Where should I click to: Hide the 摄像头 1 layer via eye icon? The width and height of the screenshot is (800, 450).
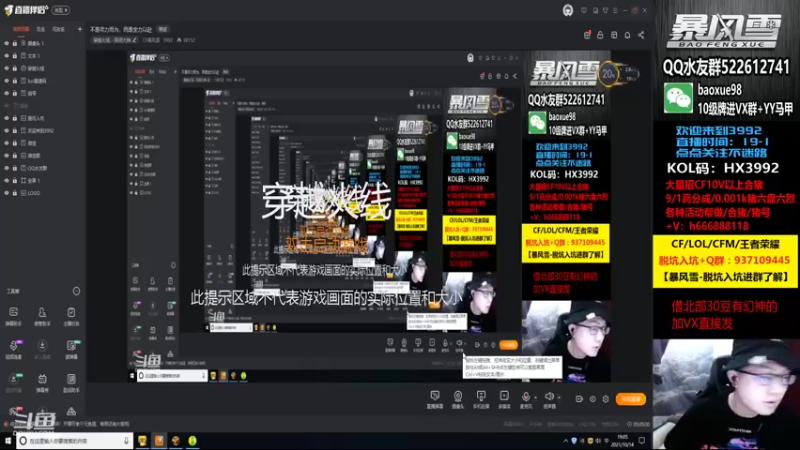coord(7,43)
